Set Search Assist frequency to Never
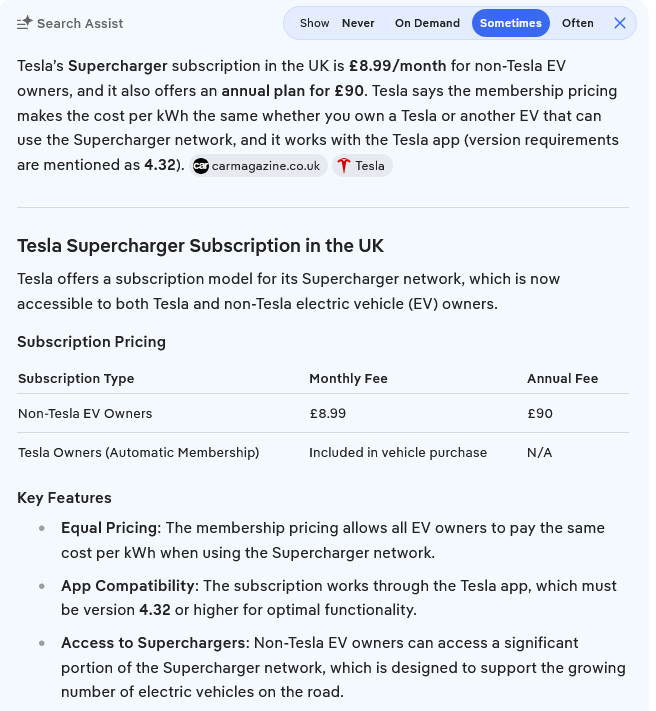The image size is (656, 711). point(358,23)
